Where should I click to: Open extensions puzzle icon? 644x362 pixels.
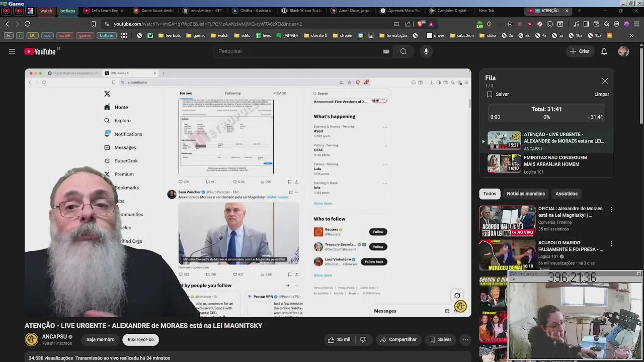[x=549, y=24]
